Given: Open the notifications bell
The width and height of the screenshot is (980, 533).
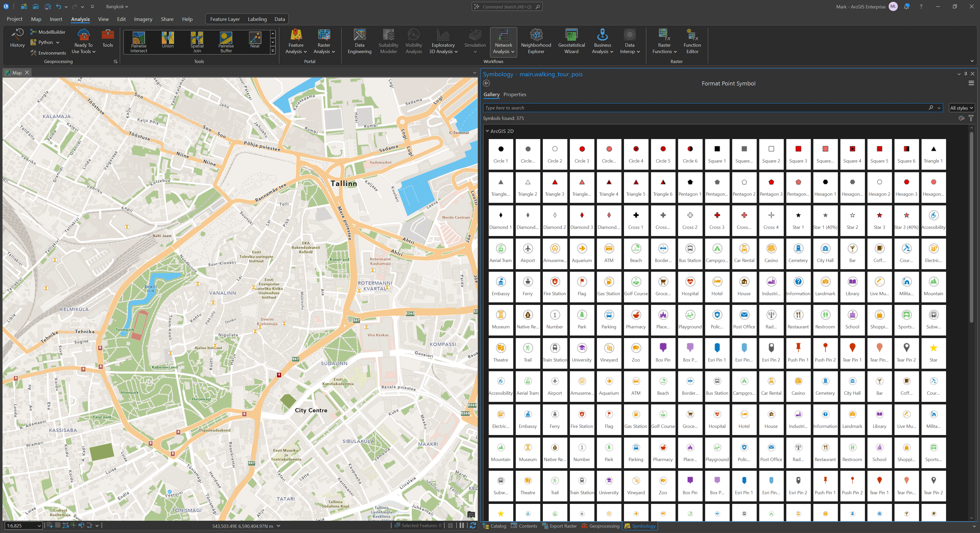Looking at the screenshot, I should click(x=906, y=6).
